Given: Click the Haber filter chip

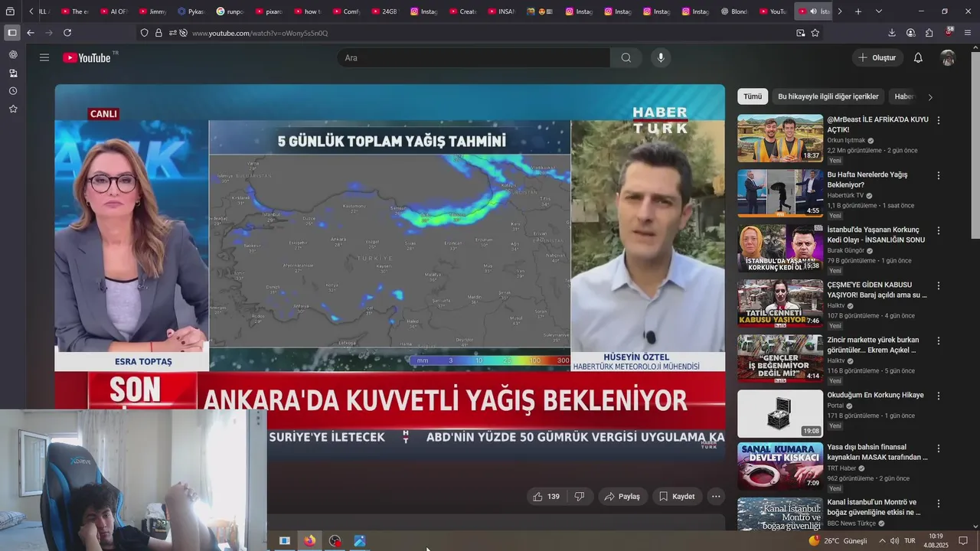Looking at the screenshot, I should click(x=904, y=96).
